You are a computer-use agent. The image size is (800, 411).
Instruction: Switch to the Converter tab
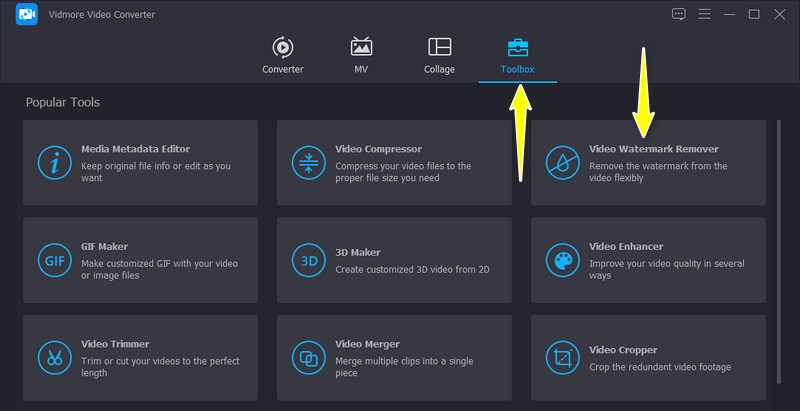click(282, 56)
